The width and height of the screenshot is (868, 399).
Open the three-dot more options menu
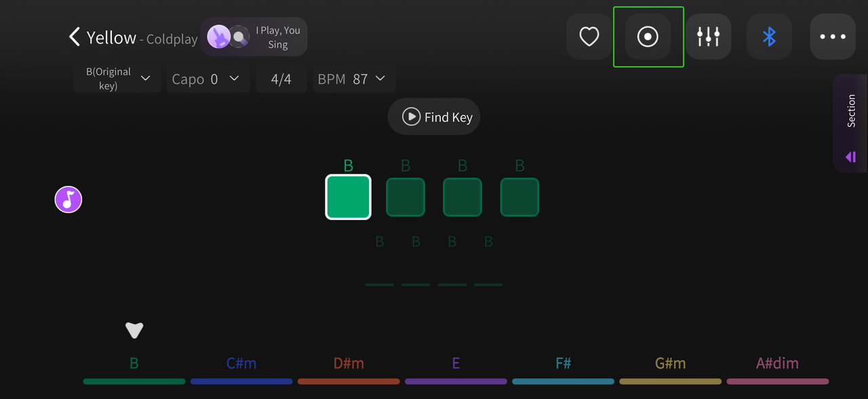[833, 37]
